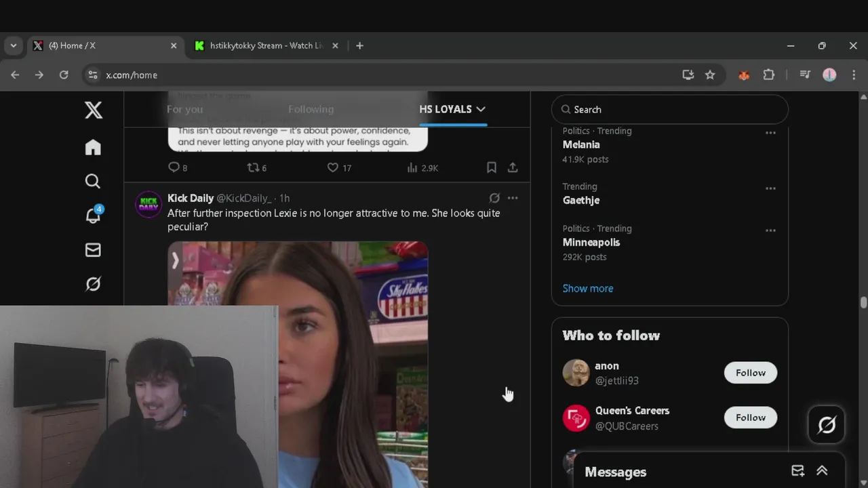868x488 pixels.
Task: Open more options for Minneapolis trend
Action: coord(770,230)
